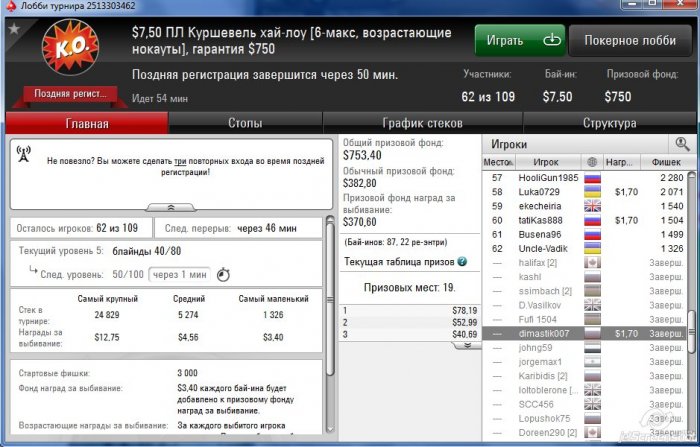700x447 pixels.
Task: Select player ekecheiria
Action: pos(584,206)
